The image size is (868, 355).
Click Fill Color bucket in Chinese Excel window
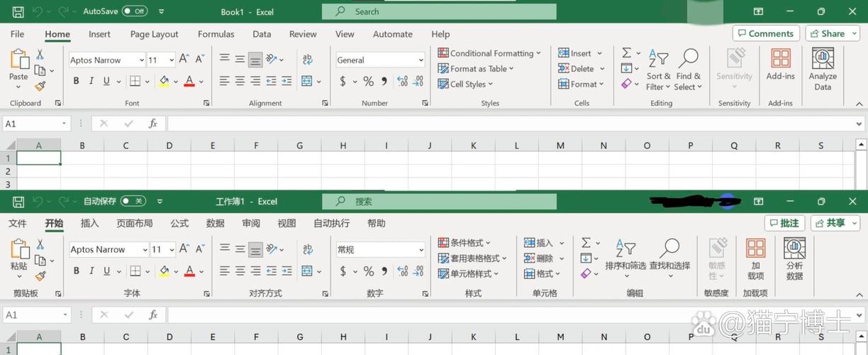165,271
